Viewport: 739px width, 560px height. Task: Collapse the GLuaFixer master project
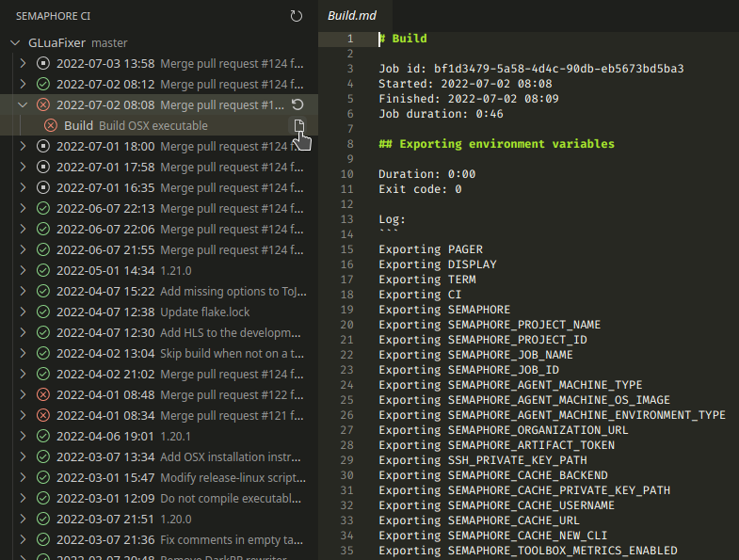click(15, 43)
